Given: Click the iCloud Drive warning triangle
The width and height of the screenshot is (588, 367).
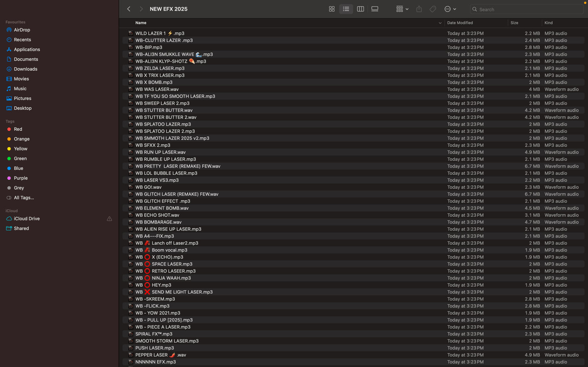Looking at the screenshot, I should tap(109, 219).
